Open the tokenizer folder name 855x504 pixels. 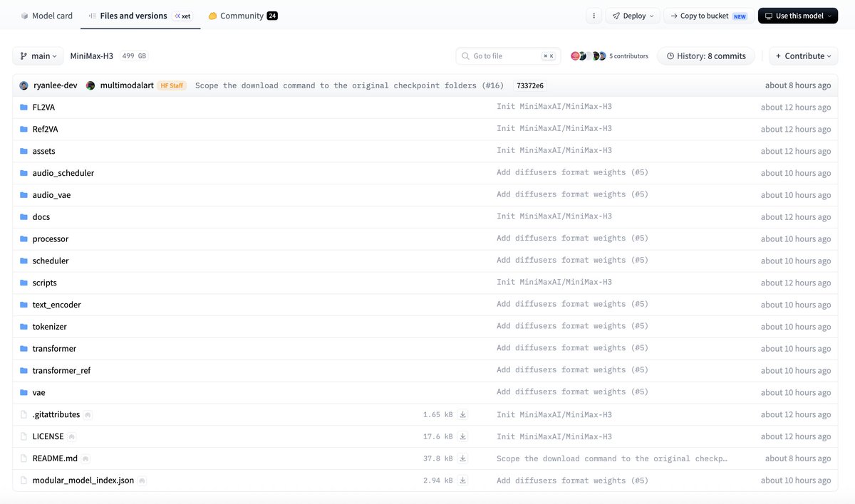coord(50,327)
